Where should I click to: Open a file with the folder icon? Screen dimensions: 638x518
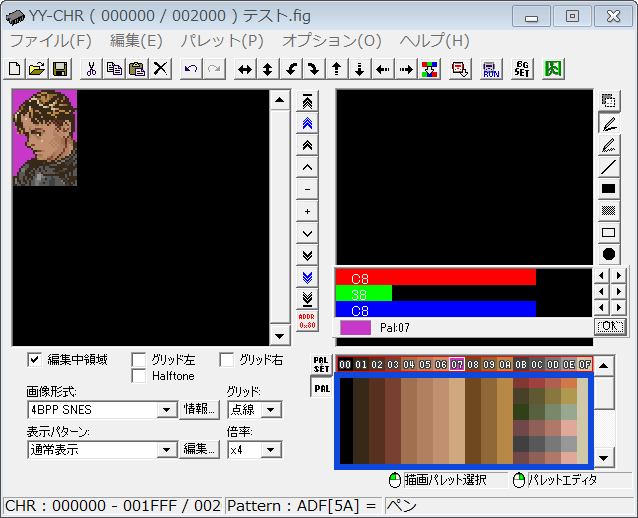37,69
